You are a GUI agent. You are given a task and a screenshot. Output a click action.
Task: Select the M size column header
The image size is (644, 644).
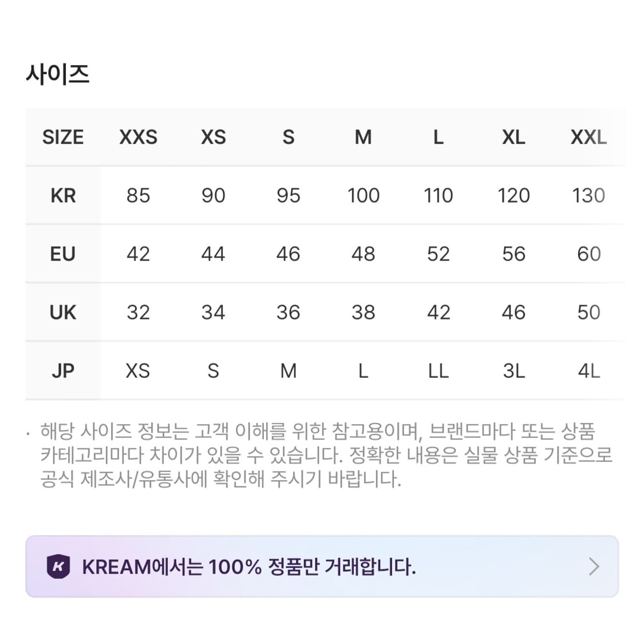(x=363, y=137)
